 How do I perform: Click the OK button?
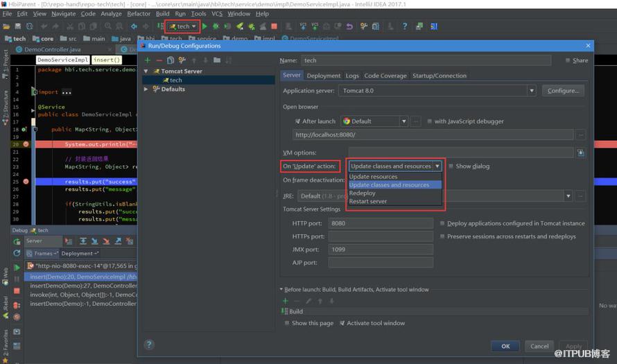point(505,346)
